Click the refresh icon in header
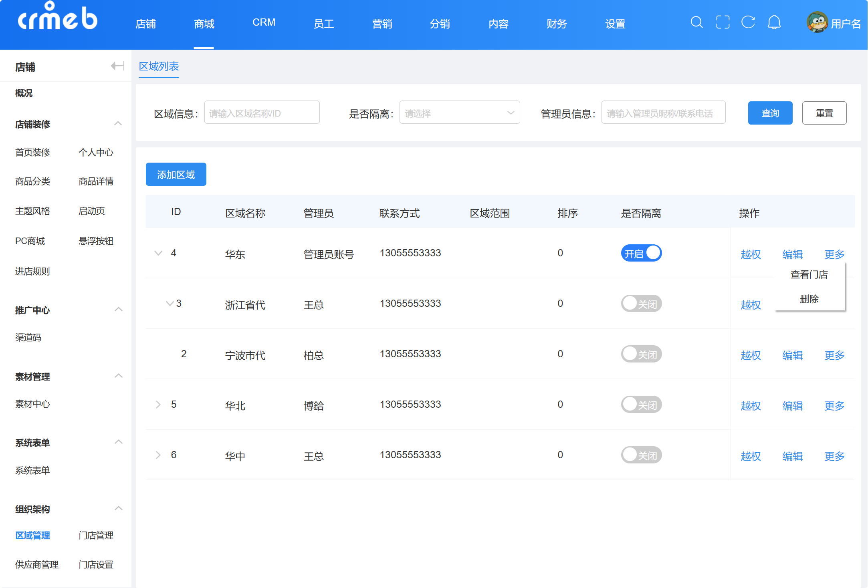868x588 pixels. tap(748, 22)
